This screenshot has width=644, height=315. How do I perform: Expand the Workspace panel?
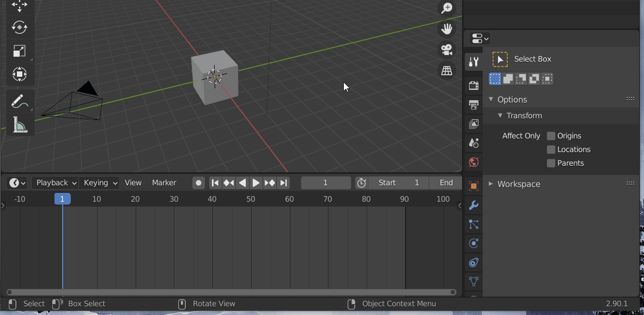click(491, 184)
